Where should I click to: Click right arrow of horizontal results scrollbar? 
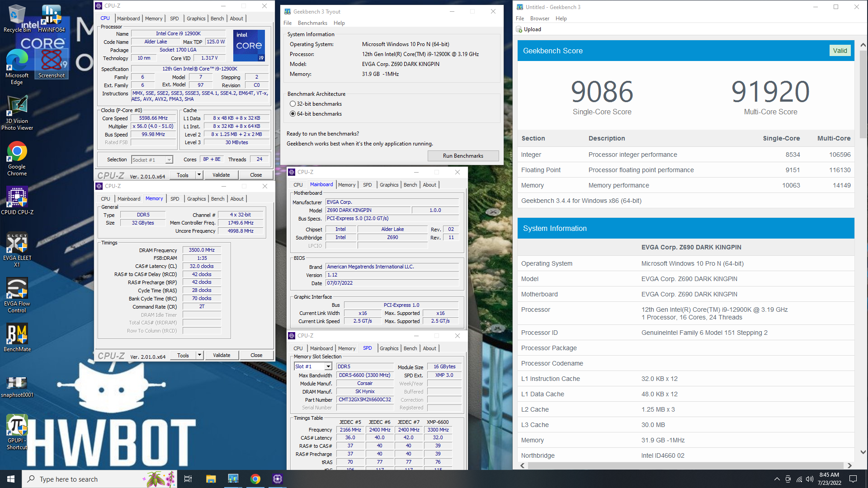[x=849, y=465]
